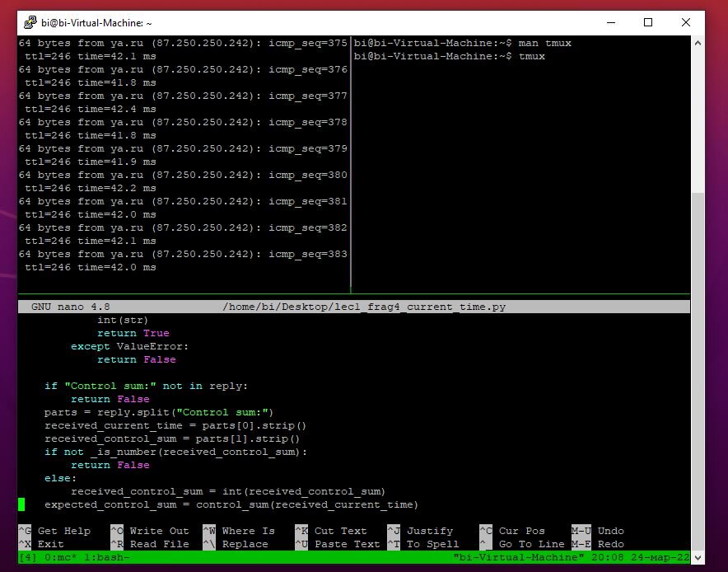Maximize the PuTTY terminal window
The image size is (728, 572).
point(648,22)
